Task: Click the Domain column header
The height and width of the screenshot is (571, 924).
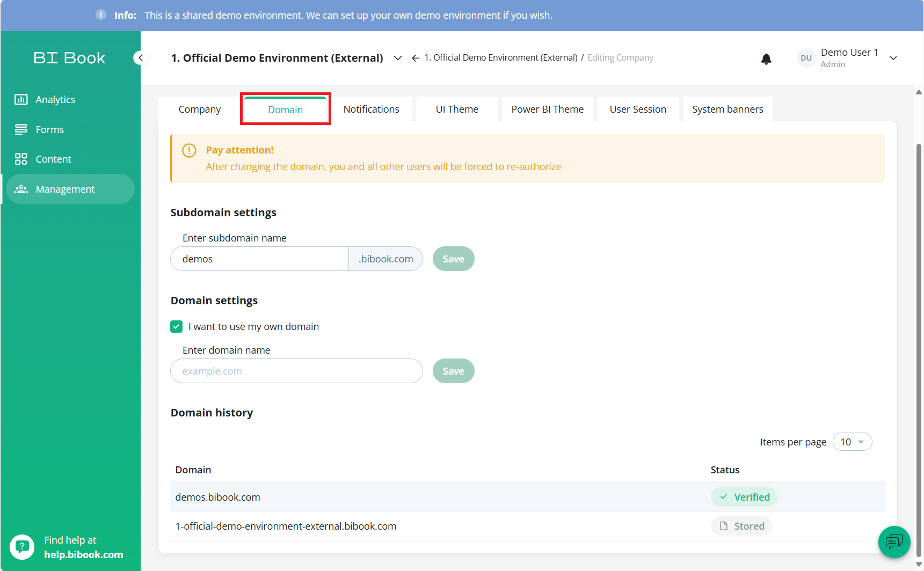Action: (x=193, y=470)
